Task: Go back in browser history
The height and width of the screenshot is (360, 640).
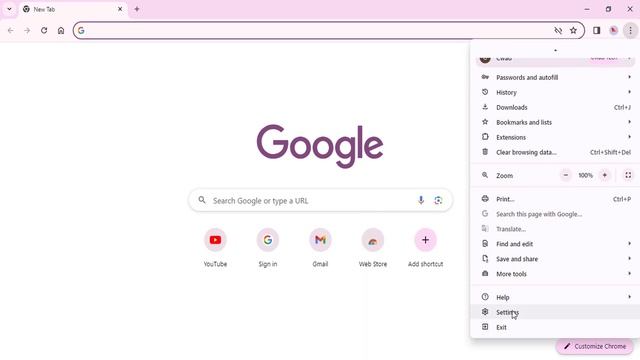Action: [11, 31]
